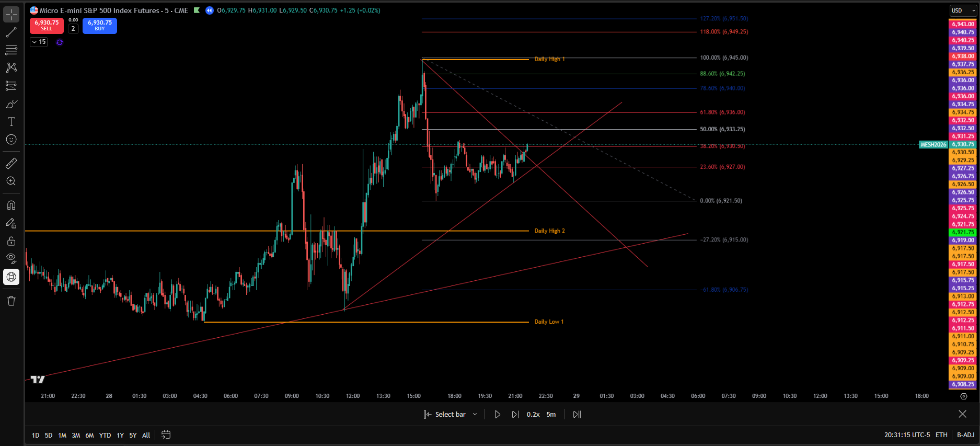Select the 1Y date range
This screenshot has height=446, width=980.
(x=120, y=435)
